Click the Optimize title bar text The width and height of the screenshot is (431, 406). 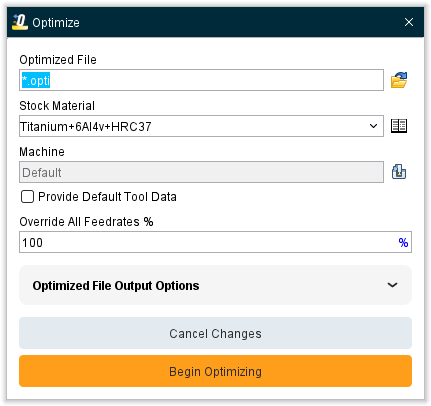pyautogui.click(x=56, y=23)
